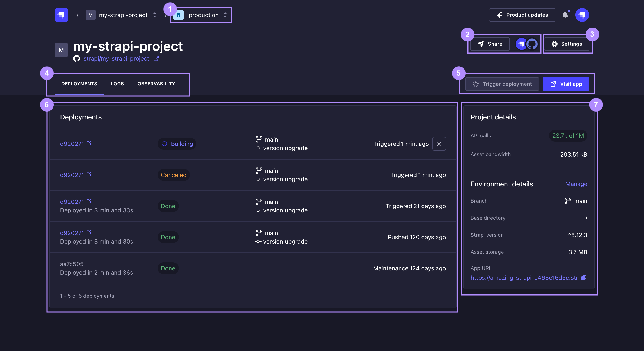Click the large M project avatar

pos(61,50)
